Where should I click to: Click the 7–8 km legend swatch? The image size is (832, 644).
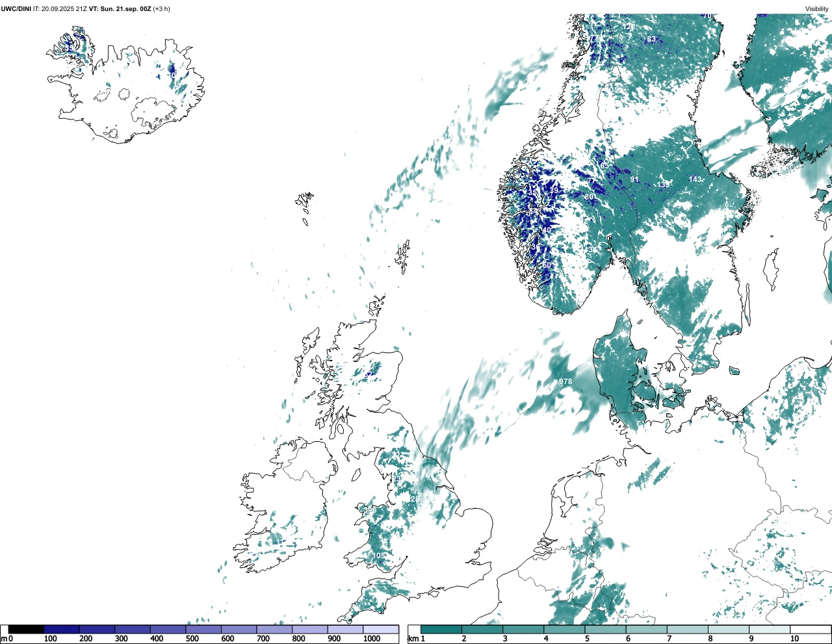coord(687,630)
